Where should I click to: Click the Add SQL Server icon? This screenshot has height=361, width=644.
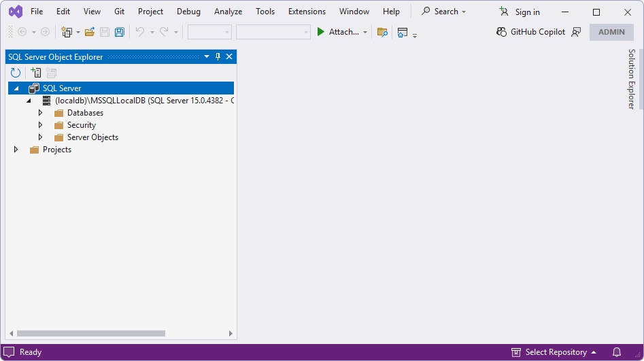pos(36,73)
